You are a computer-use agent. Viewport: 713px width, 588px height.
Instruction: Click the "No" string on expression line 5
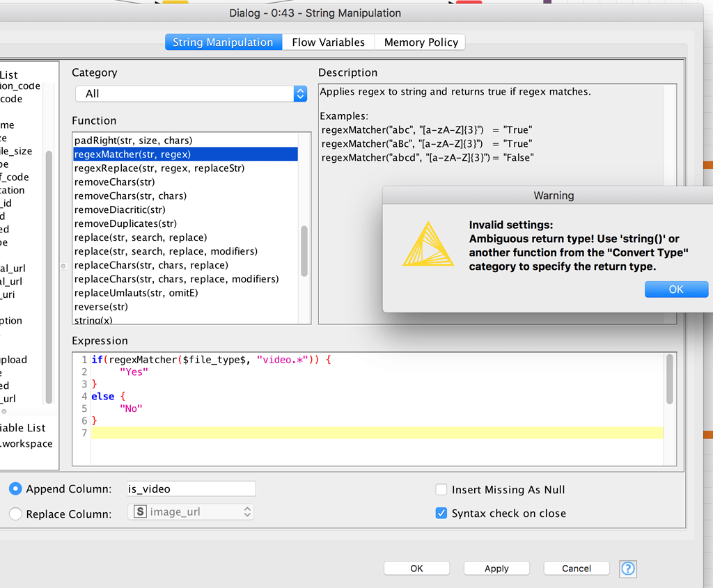click(x=131, y=408)
